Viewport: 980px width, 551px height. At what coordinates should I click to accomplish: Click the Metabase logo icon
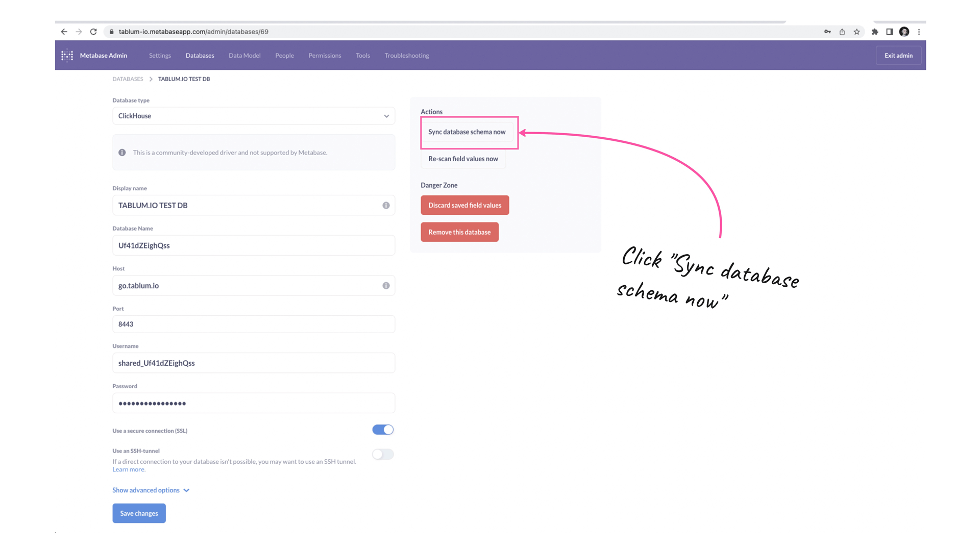[67, 56]
